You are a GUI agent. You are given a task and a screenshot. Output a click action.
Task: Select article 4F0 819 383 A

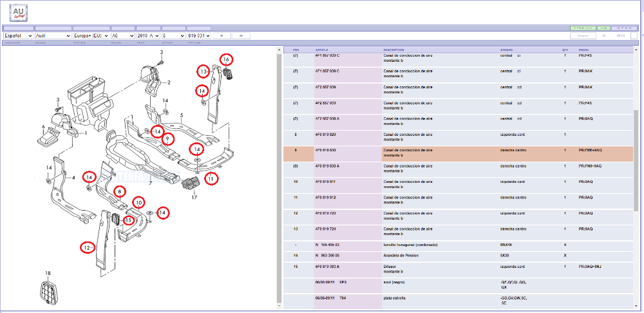click(327, 267)
